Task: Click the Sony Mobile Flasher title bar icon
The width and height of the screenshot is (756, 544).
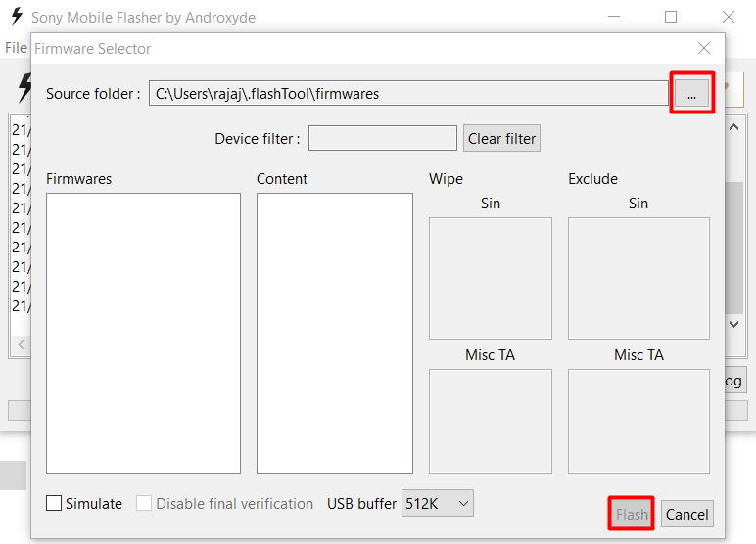Action: (17, 17)
